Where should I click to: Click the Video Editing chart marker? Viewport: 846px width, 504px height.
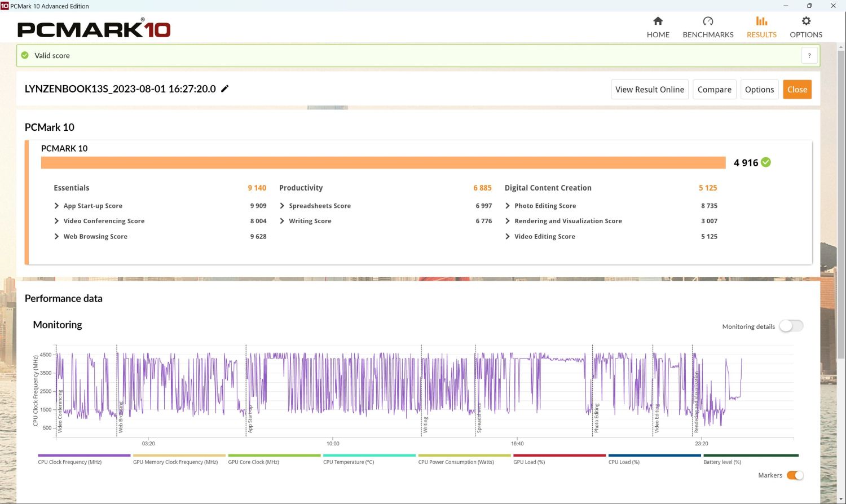click(656, 418)
